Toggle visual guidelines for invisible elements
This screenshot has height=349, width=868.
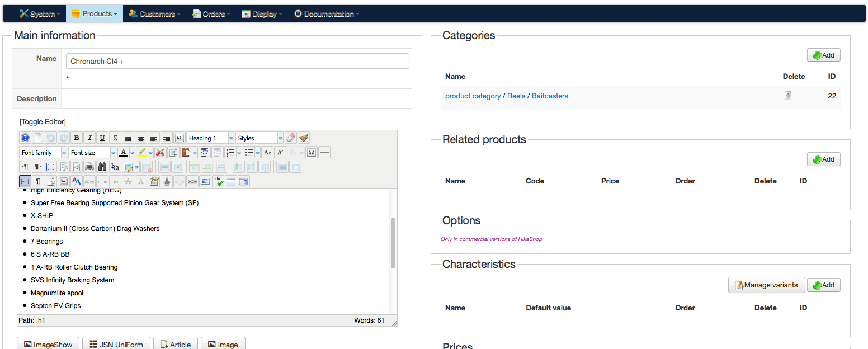(25, 181)
